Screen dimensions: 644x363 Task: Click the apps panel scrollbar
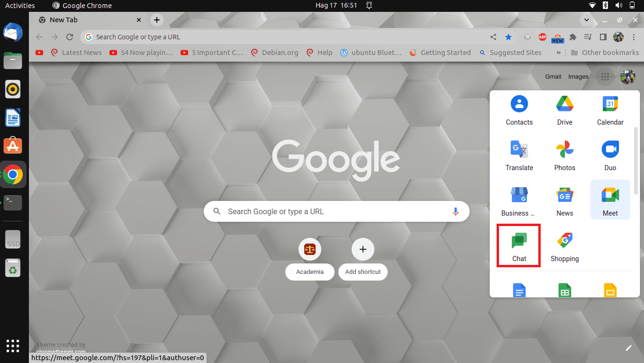[x=636, y=160]
